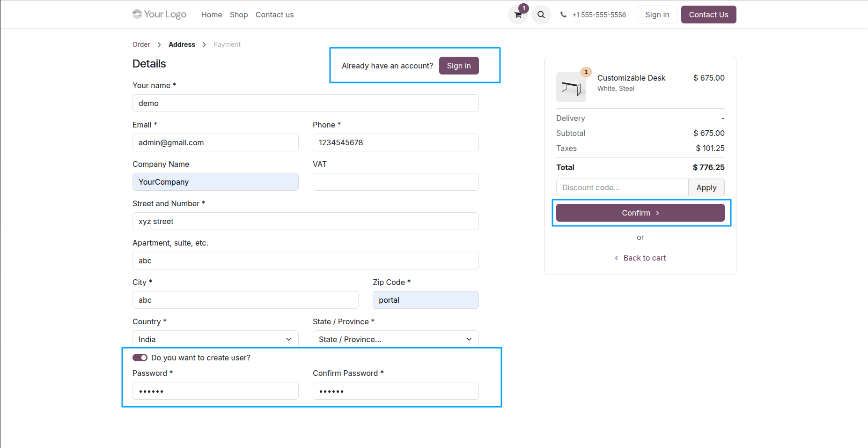Open the Customizable Desk thumbnail
The width and height of the screenshot is (868, 448).
click(x=571, y=87)
